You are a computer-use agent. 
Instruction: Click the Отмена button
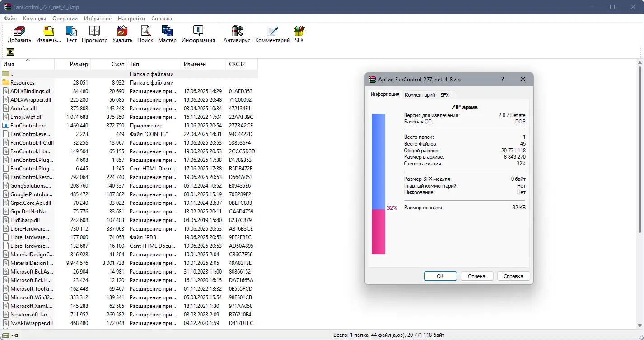[476, 276]
